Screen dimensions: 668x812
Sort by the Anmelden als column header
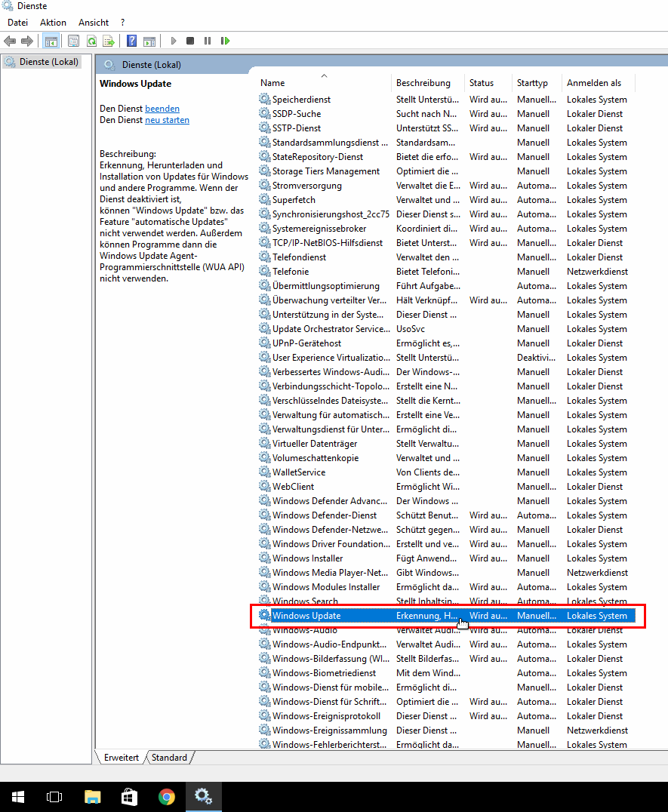(598, 82)
